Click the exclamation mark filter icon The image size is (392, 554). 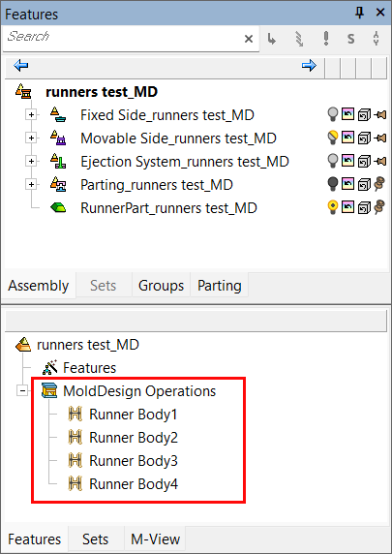coord(326,38)
